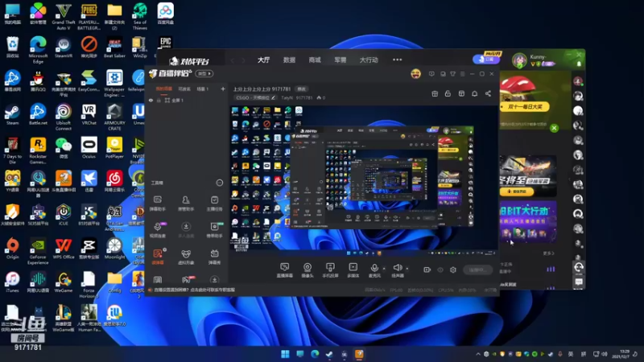Click the Kunny profile avatar
644x362 pixels.
[519, 60]
